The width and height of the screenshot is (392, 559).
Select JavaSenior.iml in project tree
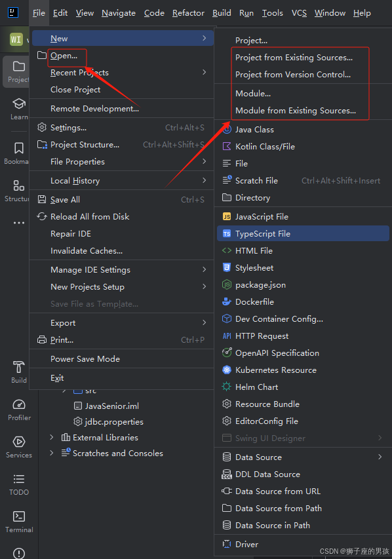click(111, 406)
